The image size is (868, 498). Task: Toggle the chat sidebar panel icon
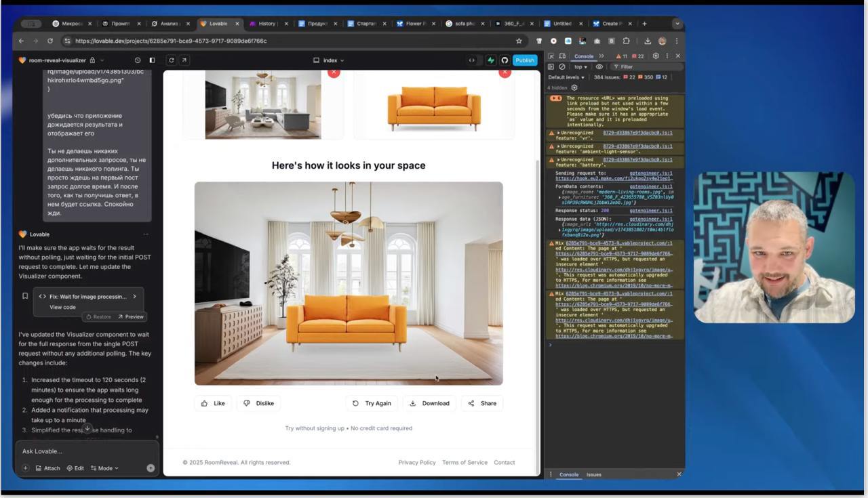point(152,60)
